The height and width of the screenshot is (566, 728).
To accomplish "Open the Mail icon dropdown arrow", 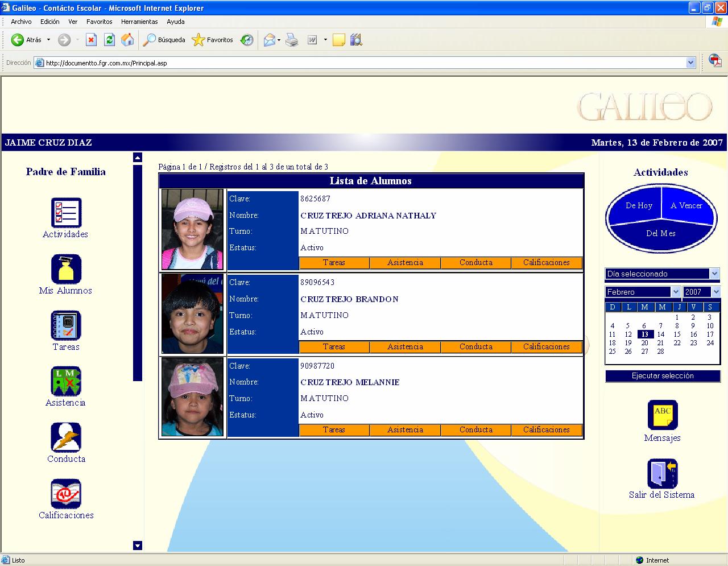I will (x=279, y=40).
